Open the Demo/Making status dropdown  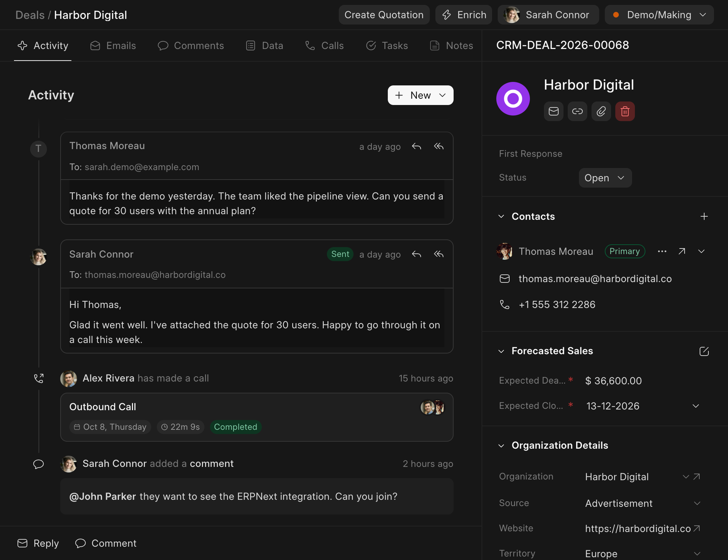(659, 15)
